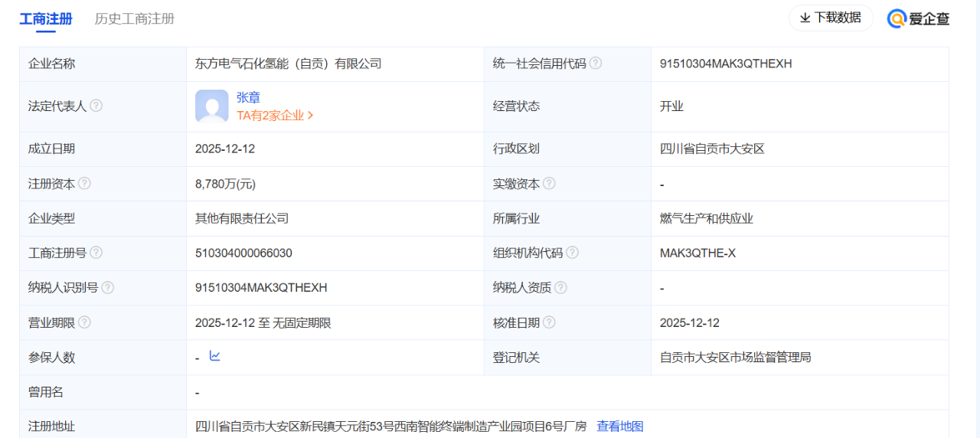
Task: Click help icon beside 统一社会信用代码
Action: click(595, 64)
